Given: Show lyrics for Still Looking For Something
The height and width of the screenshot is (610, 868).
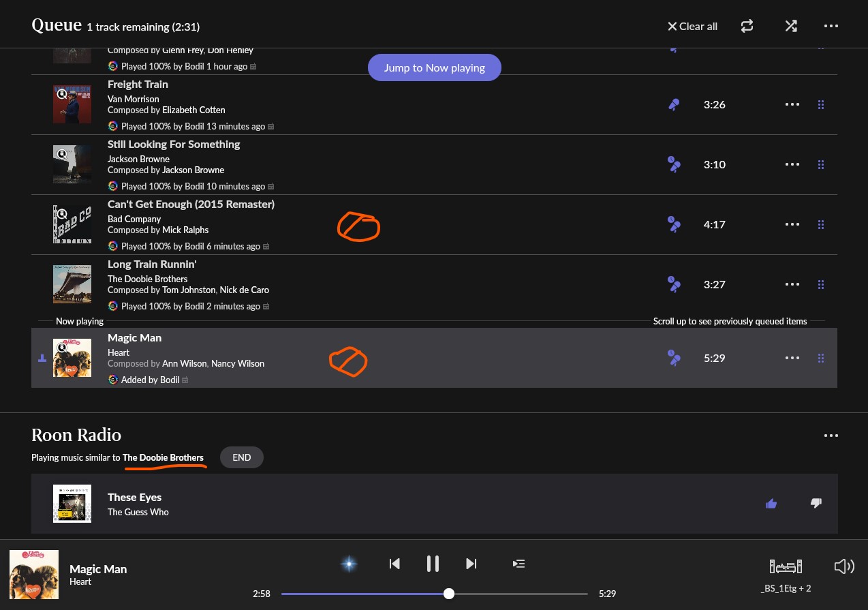Looking at the screenshot, I should point(674,164).
